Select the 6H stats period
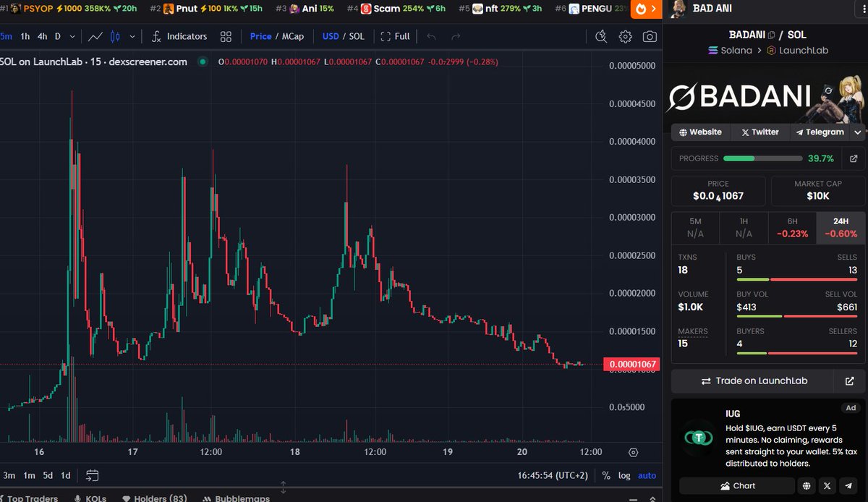868x502 pixels. coord(792,228)
